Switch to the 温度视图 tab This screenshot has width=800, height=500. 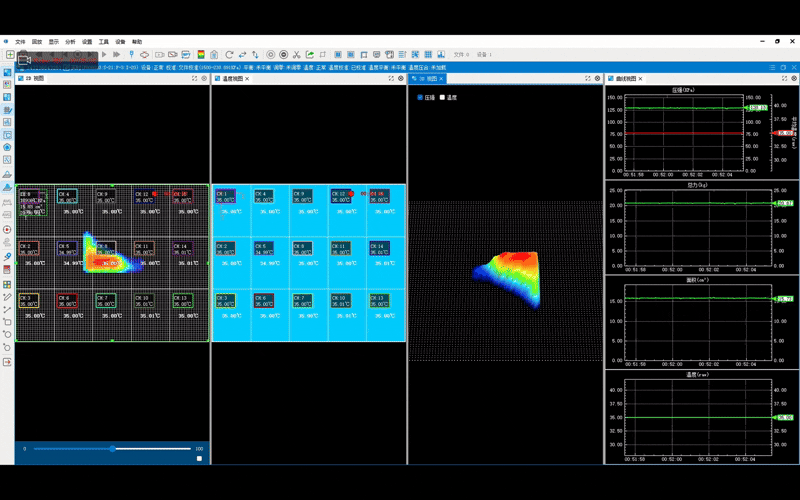click(x=230, y=78)
